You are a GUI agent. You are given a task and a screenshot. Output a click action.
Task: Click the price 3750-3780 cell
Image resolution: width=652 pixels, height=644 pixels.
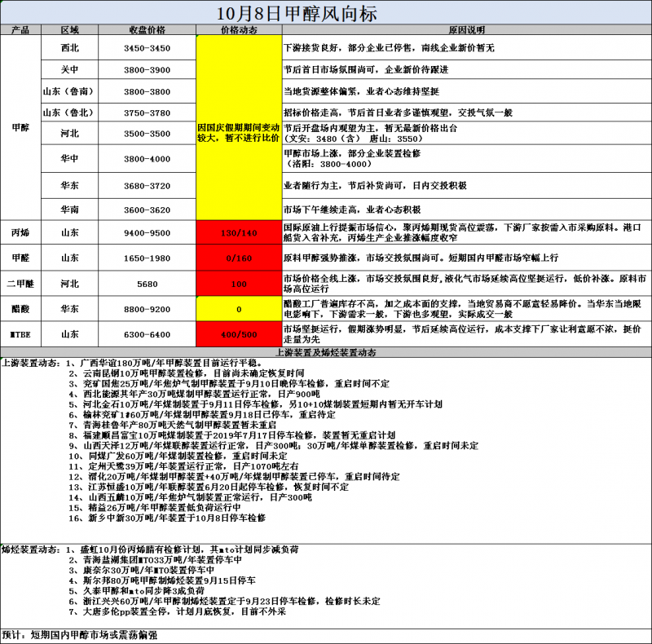pyautogui.click(x=147, y=112)
